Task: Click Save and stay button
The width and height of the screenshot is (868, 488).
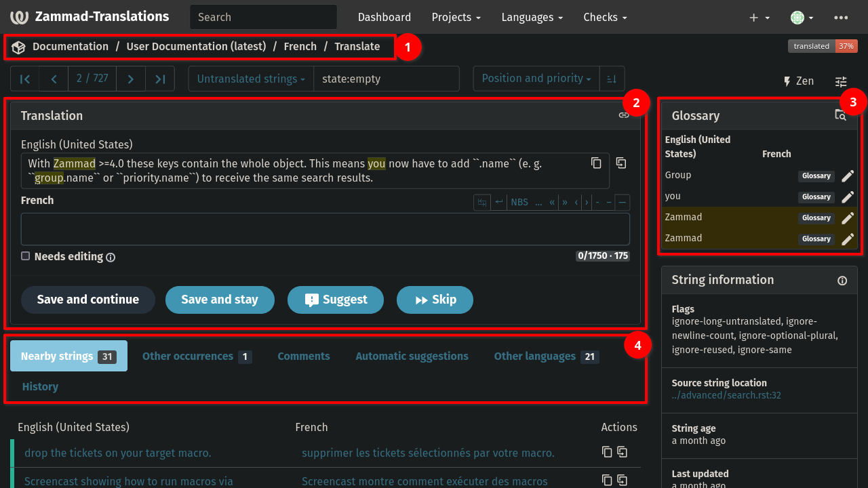Action: pyautogui.click(x=220, y=300)
